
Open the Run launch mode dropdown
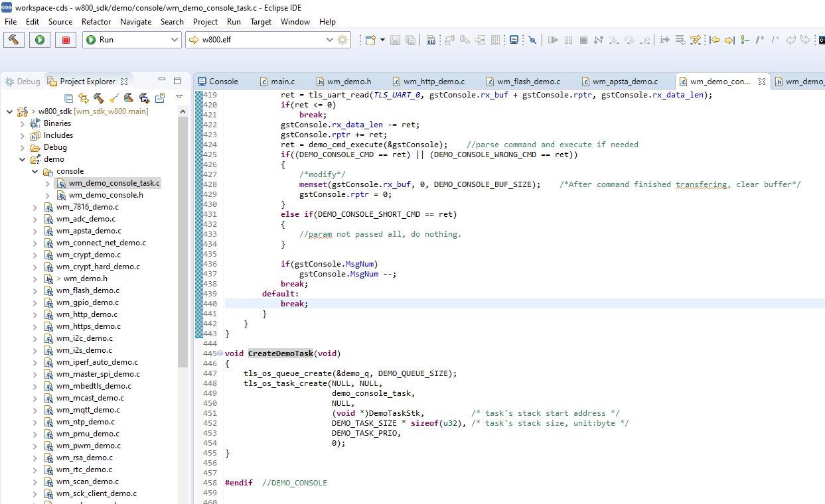pos(175,40)
